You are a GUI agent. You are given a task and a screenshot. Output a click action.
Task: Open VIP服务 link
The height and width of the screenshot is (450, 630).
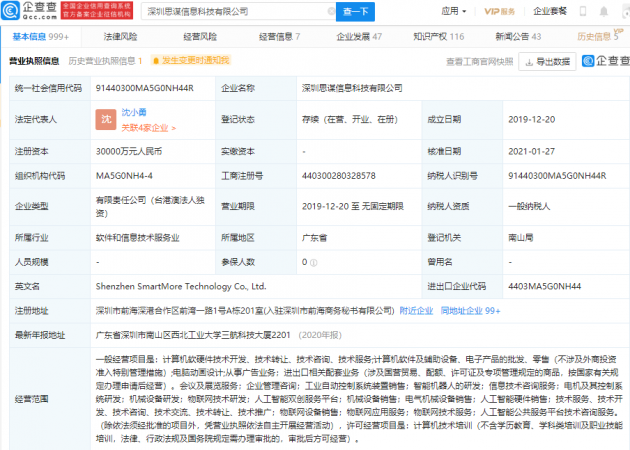499,11
